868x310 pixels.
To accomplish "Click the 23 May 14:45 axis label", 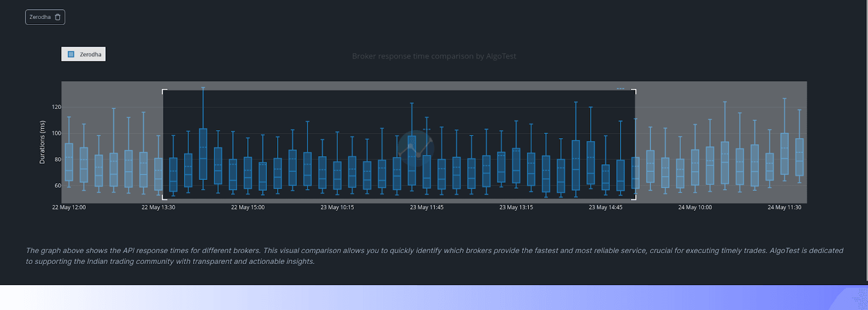I will tap(605, 208).
